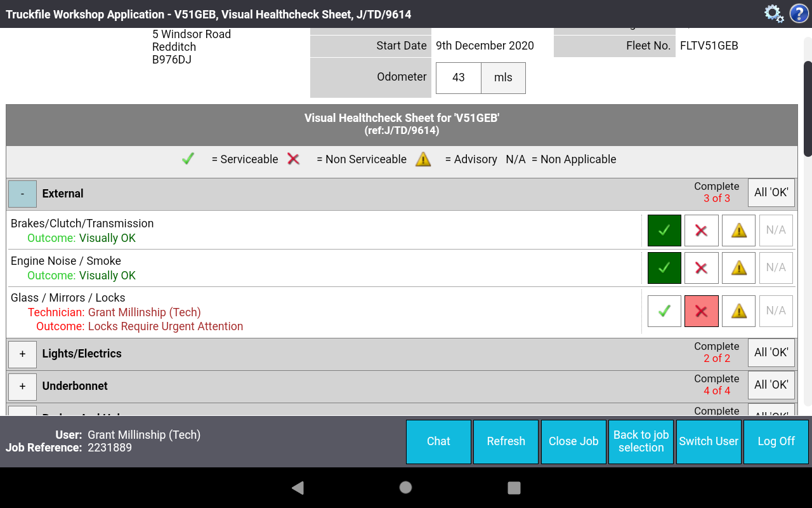
Task: Open the Chat button
Action: 438,441
